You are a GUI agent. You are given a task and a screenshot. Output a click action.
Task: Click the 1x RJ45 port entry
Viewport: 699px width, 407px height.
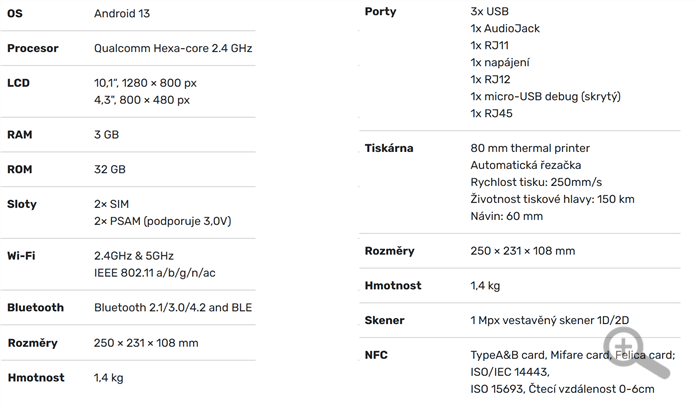tap(491, 113)
